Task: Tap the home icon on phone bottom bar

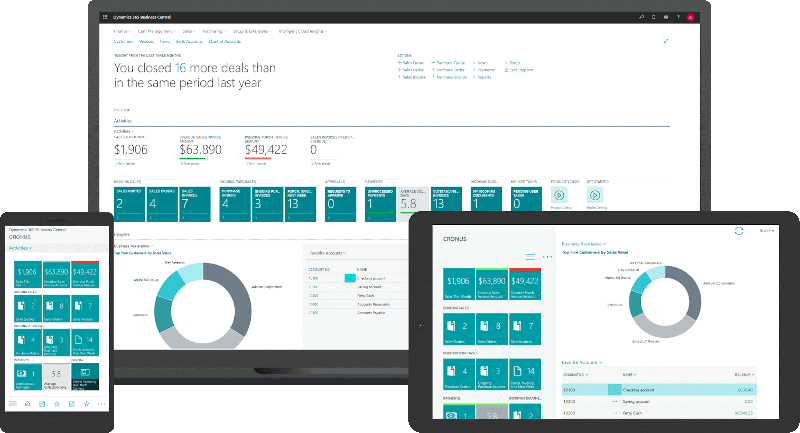Action: [27, 403]
